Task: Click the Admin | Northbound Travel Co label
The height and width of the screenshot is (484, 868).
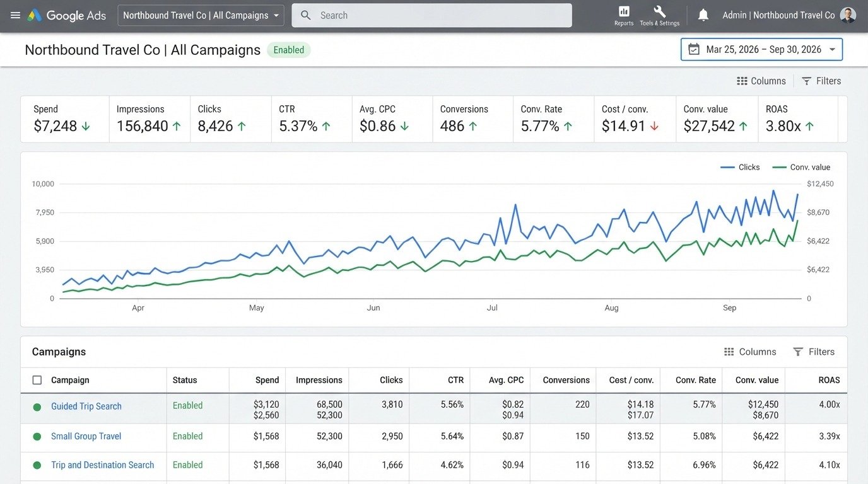Action: tap(778, 15)
